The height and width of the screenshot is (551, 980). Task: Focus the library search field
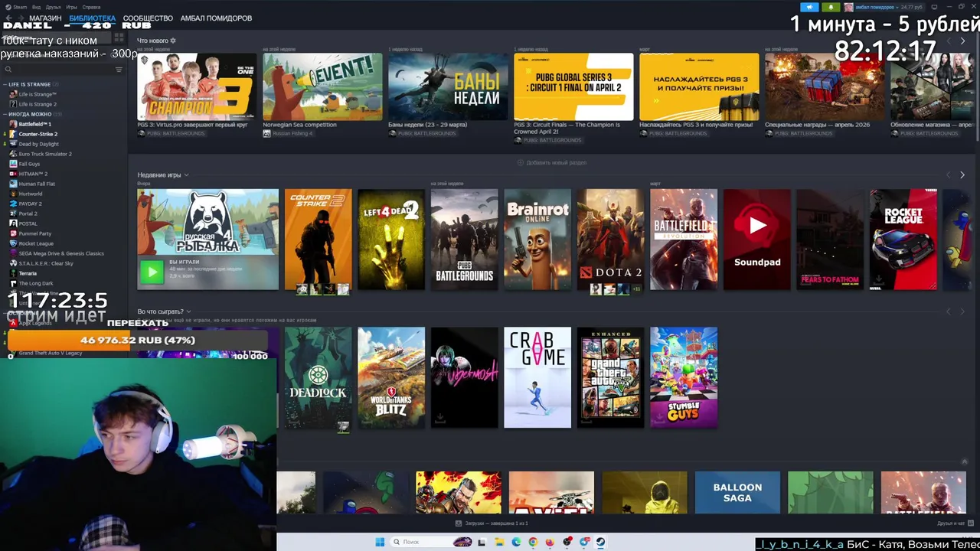[57, 70]
